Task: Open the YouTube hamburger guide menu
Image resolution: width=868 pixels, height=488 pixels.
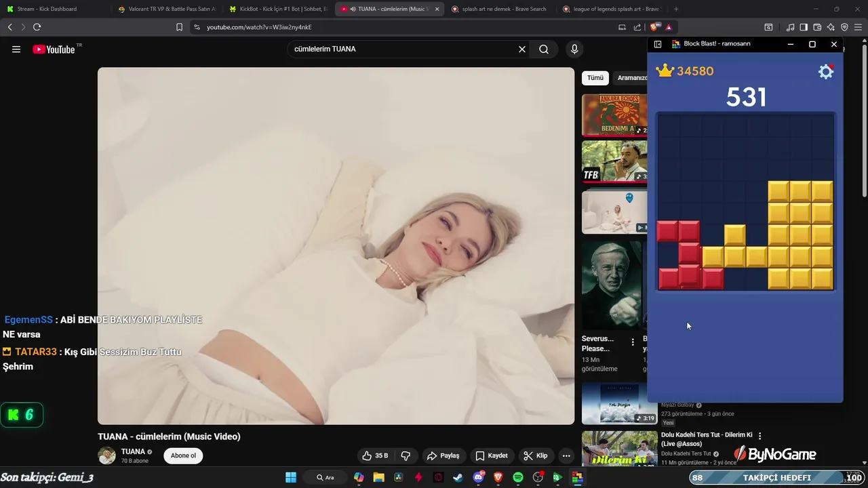Action: (x=16, y=49)
